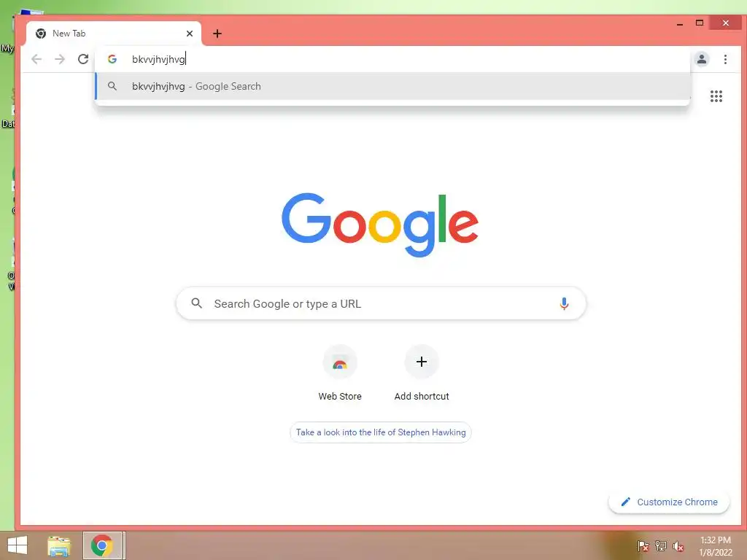The width and height of the screenshot is (747, 560).
Task: Click the magnifier icon in the search box
Action: coord(196,303)
